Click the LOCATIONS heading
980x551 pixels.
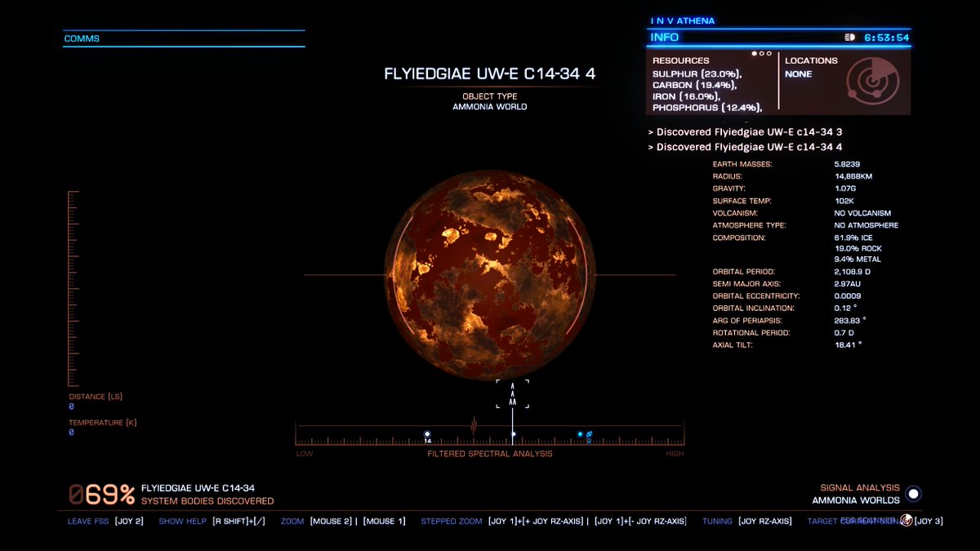[x=811, y=60]
